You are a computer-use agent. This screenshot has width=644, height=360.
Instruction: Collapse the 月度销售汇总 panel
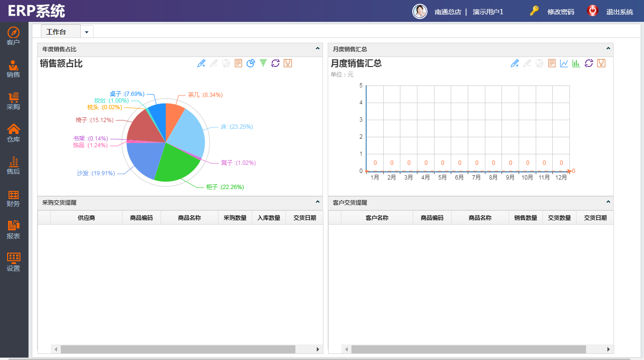(x=608, y=48)
